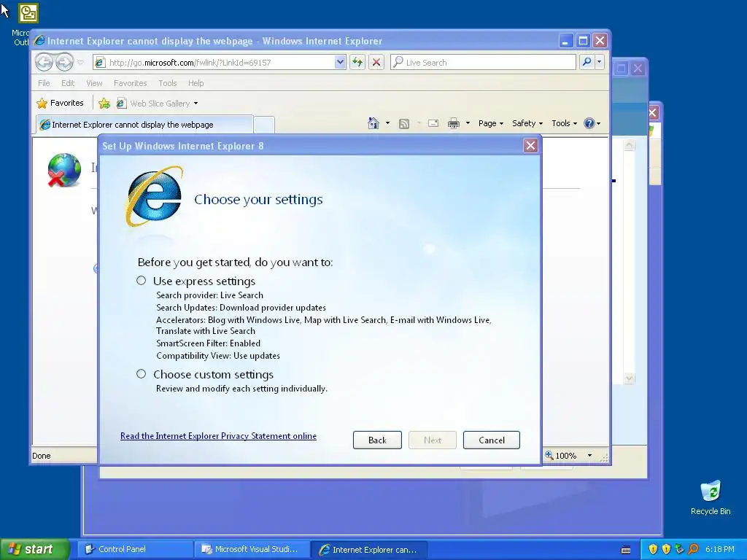
Task: Click the green Refresh arrows icon
Action: [357, 63]
